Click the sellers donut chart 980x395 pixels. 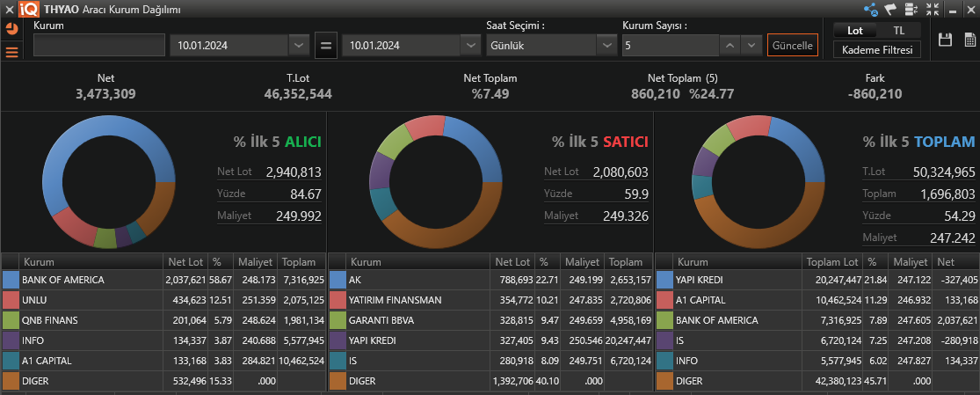tap(436, 182)
